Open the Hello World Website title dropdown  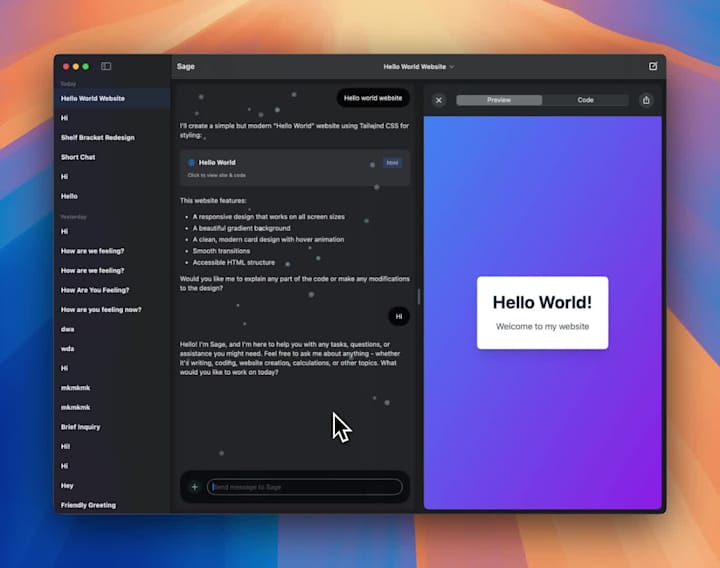coord(419,67)
